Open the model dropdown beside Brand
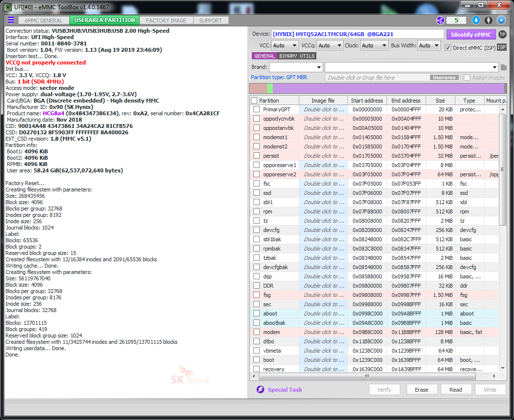The height and width of the screenshot is (420, 514). coord(411,67)
